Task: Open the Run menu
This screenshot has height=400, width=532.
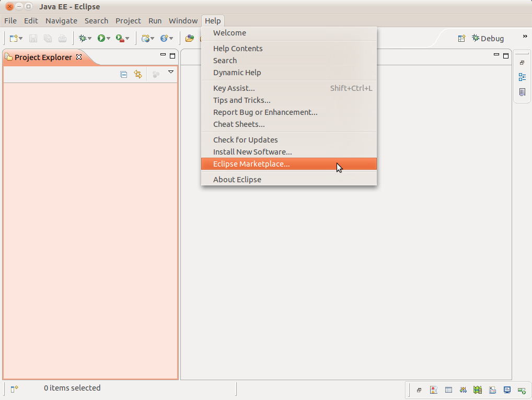Action: coord(155,21)
